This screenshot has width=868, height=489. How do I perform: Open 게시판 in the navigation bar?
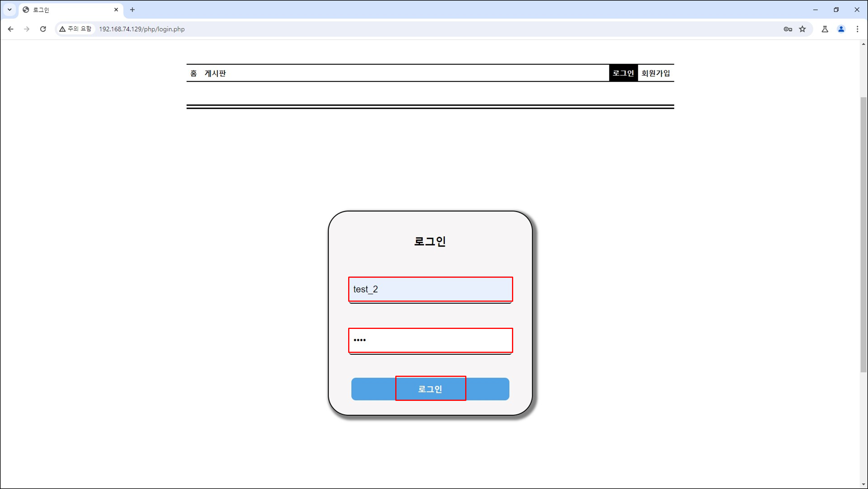(x=215, y=73)
